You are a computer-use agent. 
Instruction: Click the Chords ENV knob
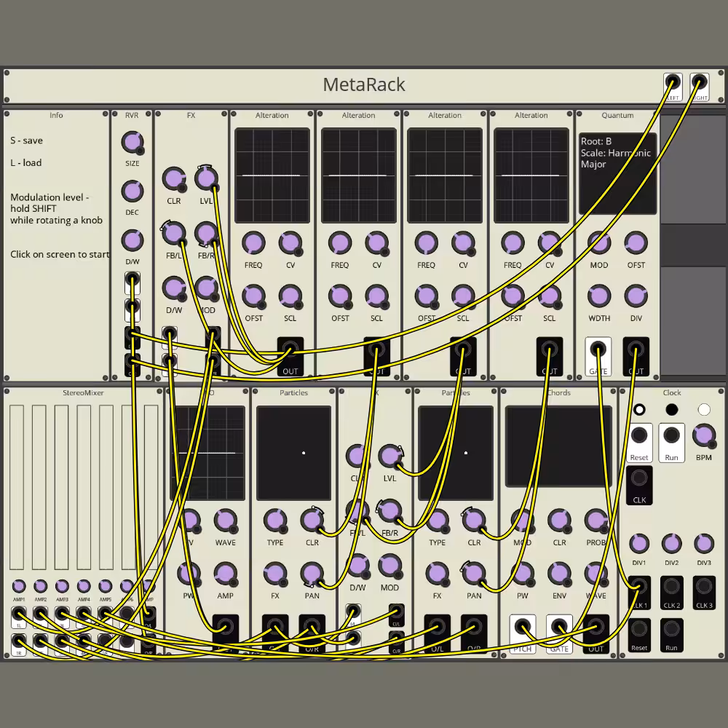(x=559, y=574)
